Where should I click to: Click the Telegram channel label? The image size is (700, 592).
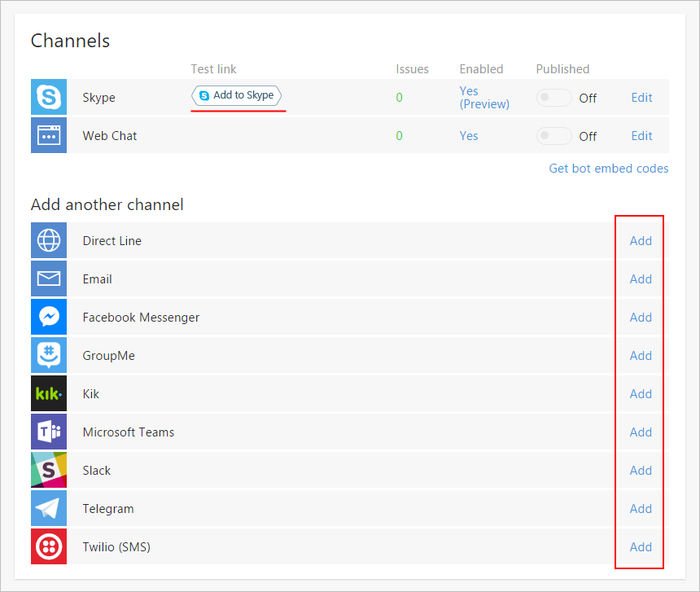tap(108, 509)
